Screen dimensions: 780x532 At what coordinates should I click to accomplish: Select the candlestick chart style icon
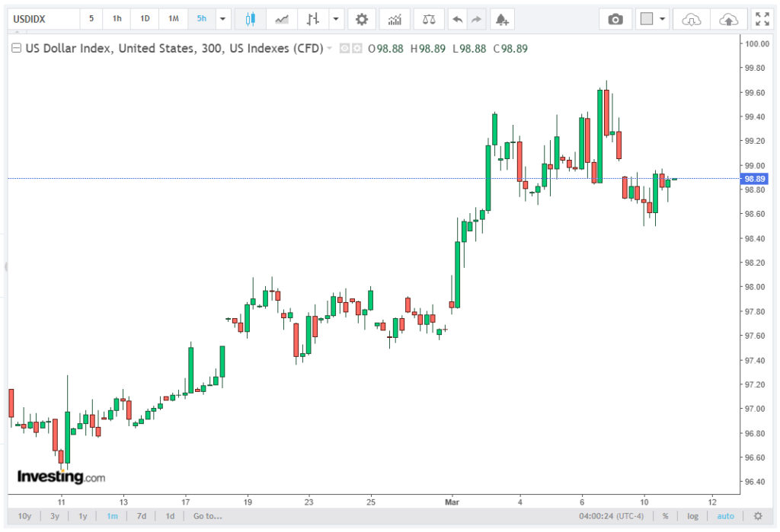point(250,19)
